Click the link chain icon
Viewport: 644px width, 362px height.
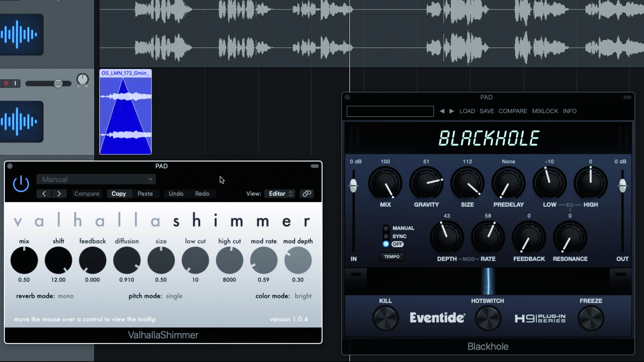tap(307, 194)
